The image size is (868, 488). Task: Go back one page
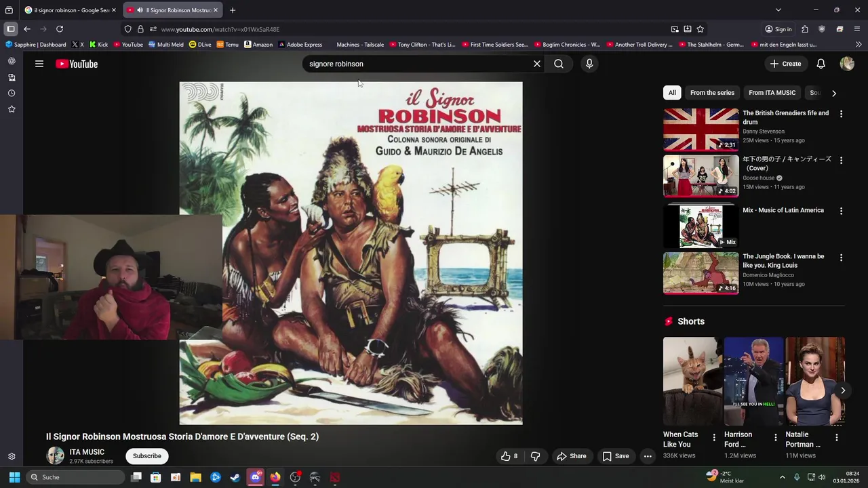point(26,29)
